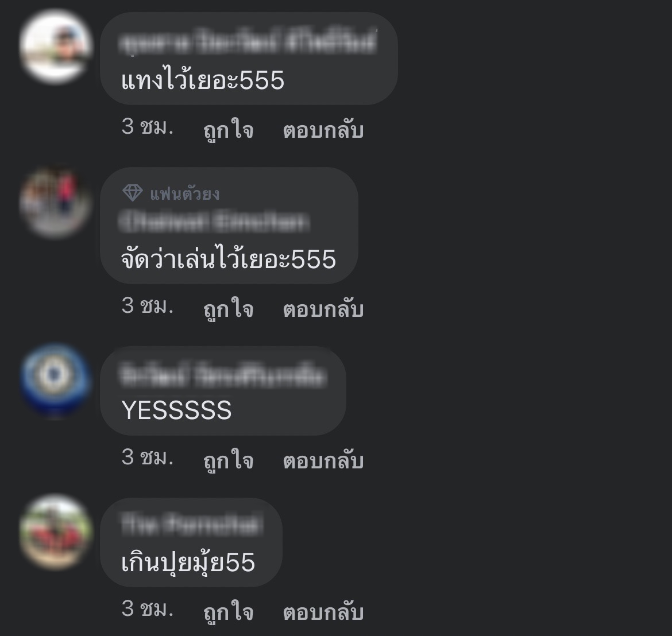Reply to the YESSSSS comment

pyautogui.click(x=323, y=460)
